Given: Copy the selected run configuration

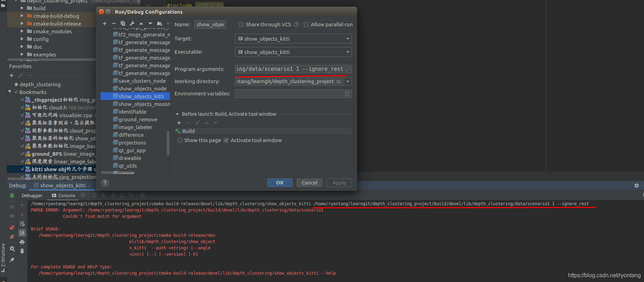Looking at the screenshot, I should point(123,23).
